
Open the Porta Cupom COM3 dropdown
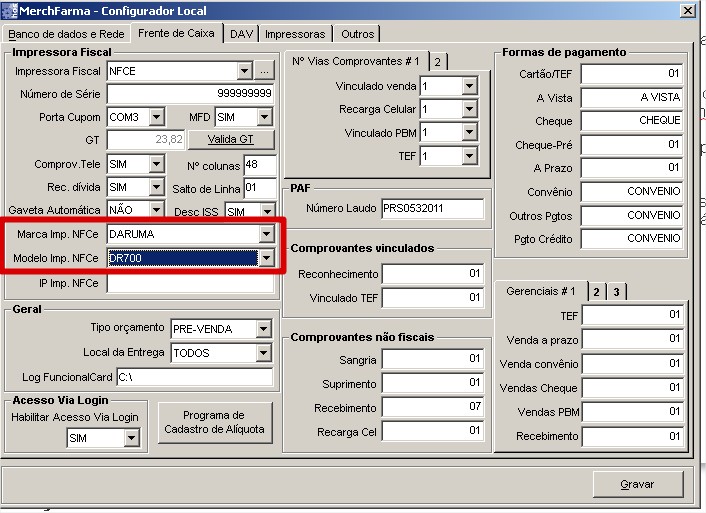[156, 118]
